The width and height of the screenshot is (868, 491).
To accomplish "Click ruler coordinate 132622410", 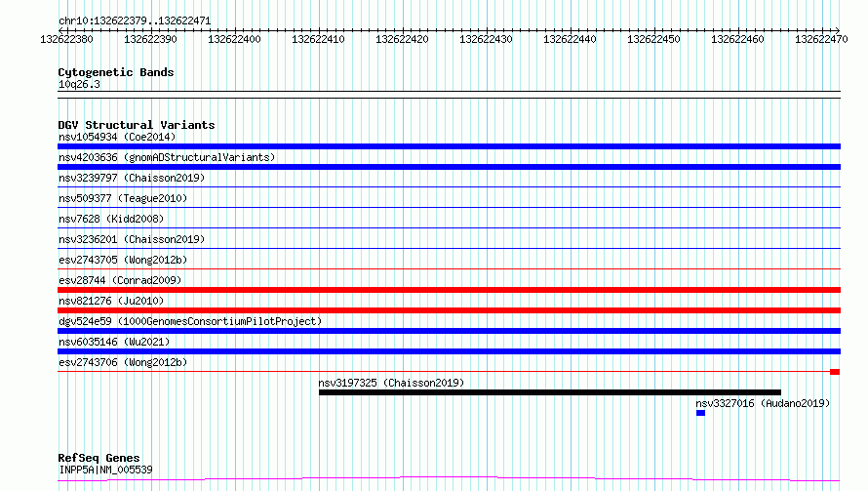I will tap(318, 39).
